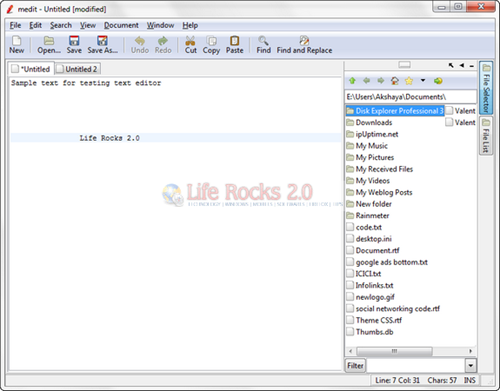Select the Rainmeter folder
The image size is (500, 391).
368,215
